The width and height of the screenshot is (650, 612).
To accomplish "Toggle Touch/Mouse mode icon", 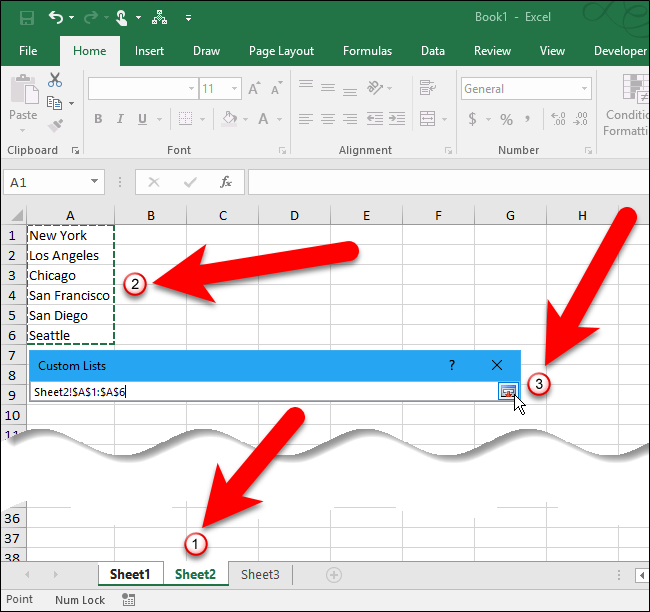I will tap(121, 18).
